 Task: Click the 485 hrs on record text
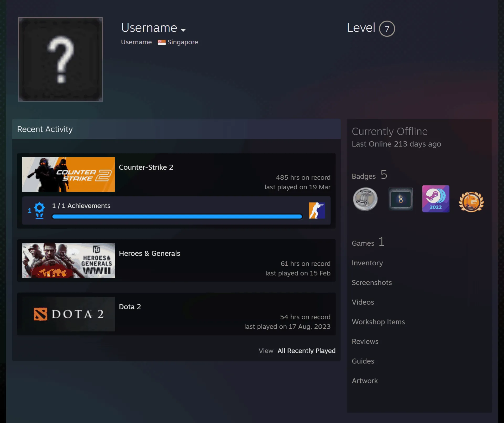pos(303,178)
